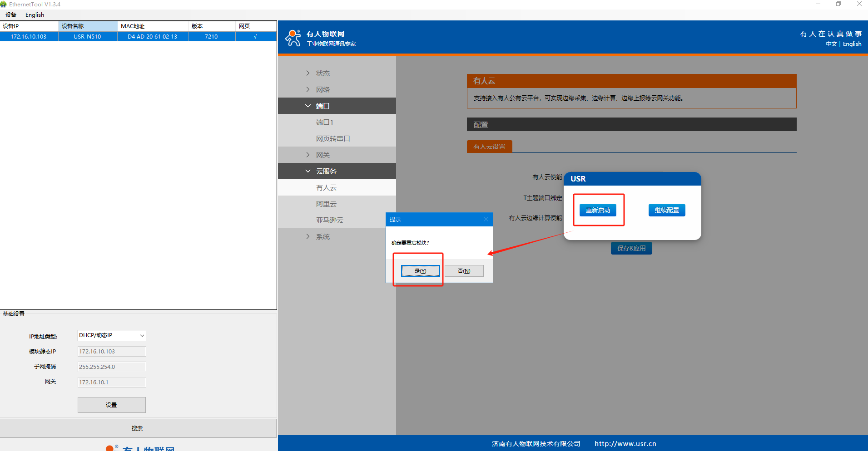Click the 子网掩码 input field

tap(112, 367)
